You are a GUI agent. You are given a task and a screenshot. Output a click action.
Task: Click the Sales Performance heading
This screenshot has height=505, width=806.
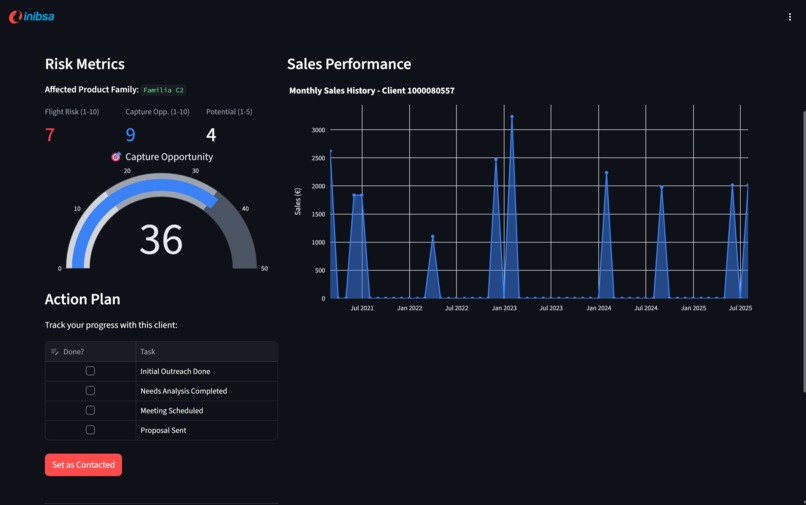pyautogui.click(x=349, y=64)
